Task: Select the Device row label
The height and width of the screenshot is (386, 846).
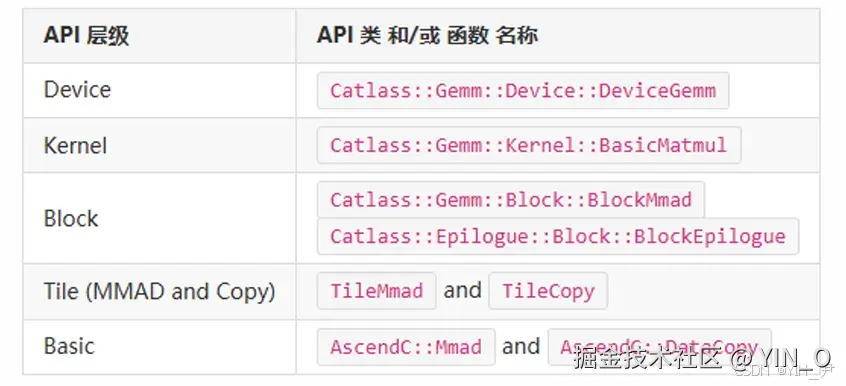Action: 77,90
